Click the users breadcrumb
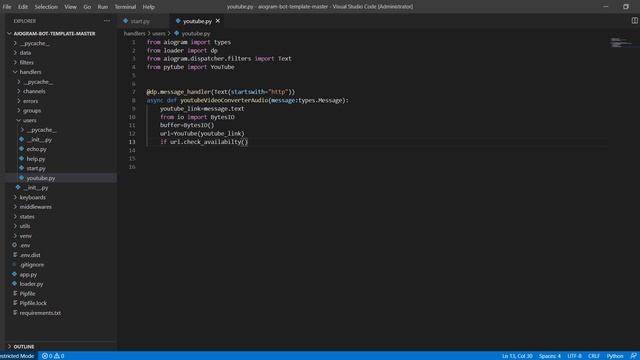The height and width of the screenshot is (360, 640). click(159, 33)
